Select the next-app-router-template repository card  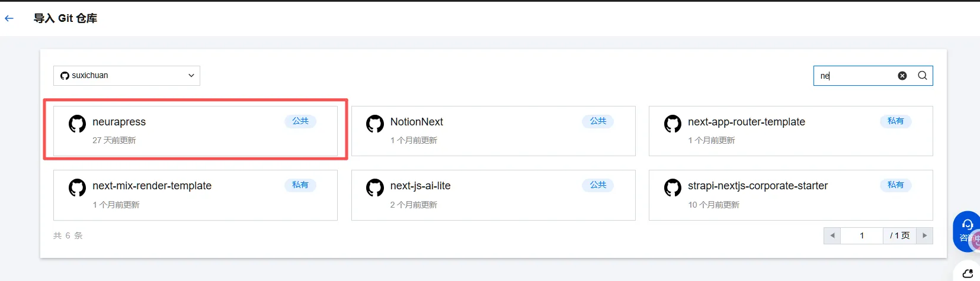(x=790, y=131)
